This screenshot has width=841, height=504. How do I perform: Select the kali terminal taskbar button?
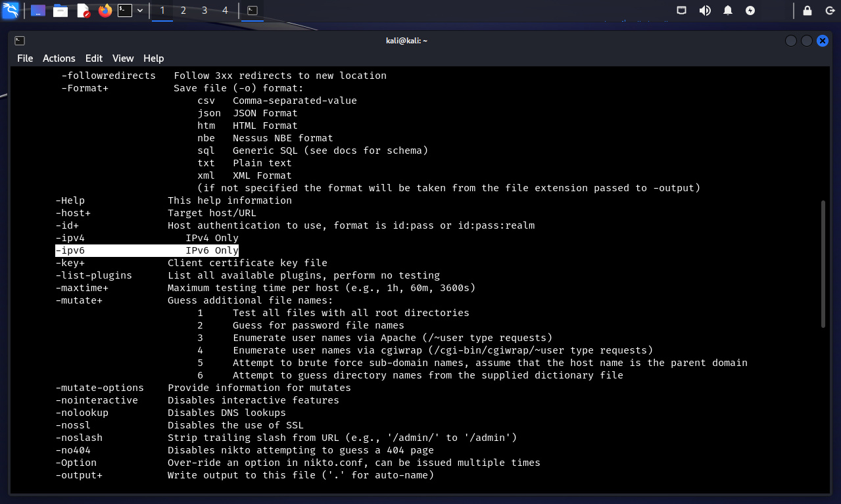point(252,11)
